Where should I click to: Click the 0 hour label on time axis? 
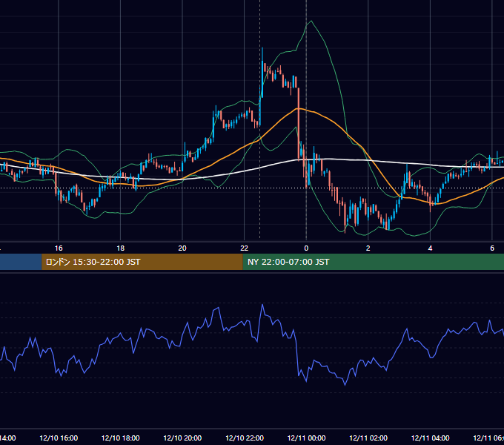tap(306, 248)
